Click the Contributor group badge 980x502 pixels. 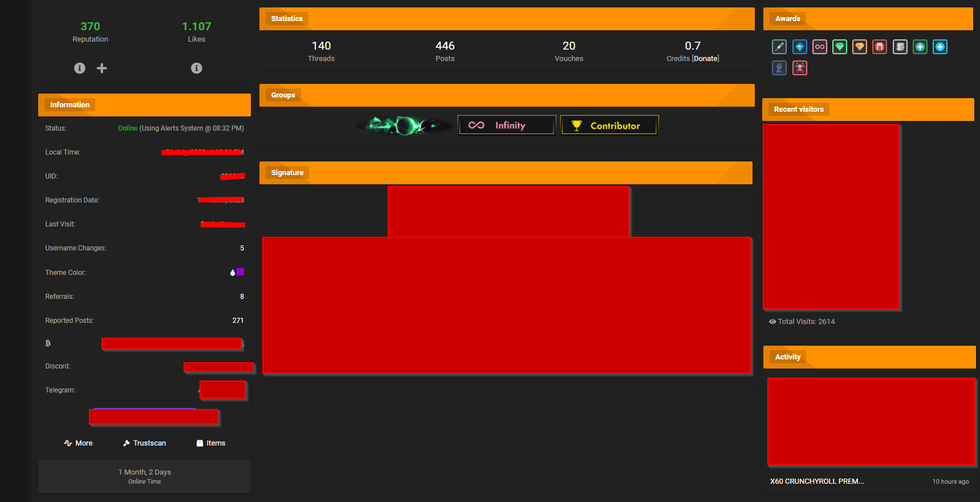click(x=609, y=125)
